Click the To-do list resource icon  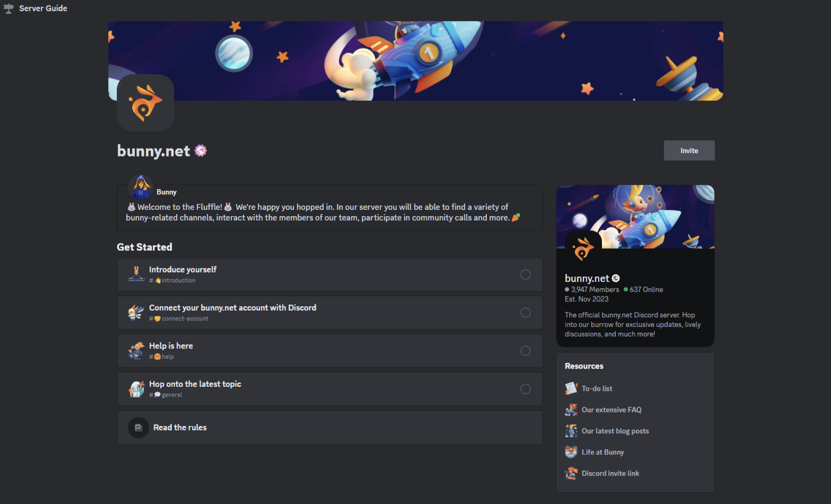click(571, 388)
